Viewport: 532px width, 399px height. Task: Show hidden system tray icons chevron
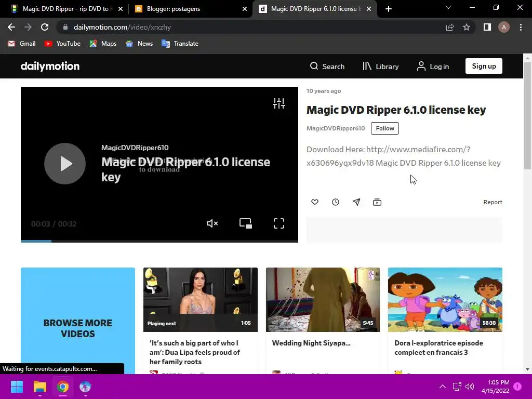(x=443, y=387)
